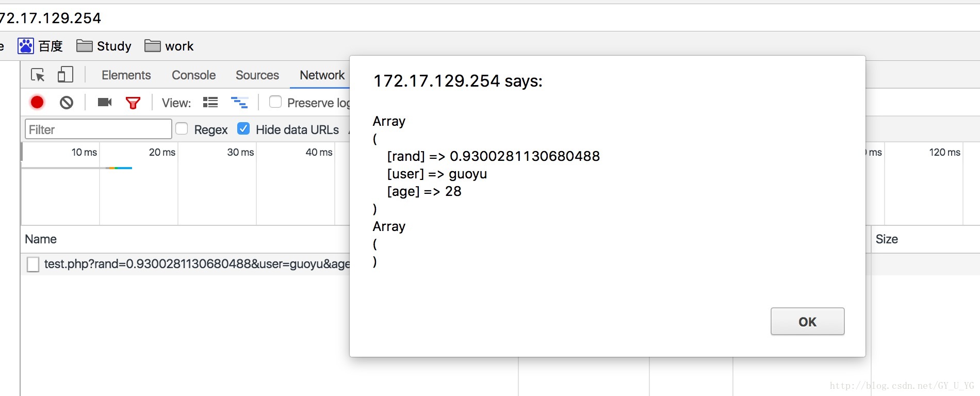Clear the network log icon
The height and width of the screenshot is (396, 980).
[67, 103]
